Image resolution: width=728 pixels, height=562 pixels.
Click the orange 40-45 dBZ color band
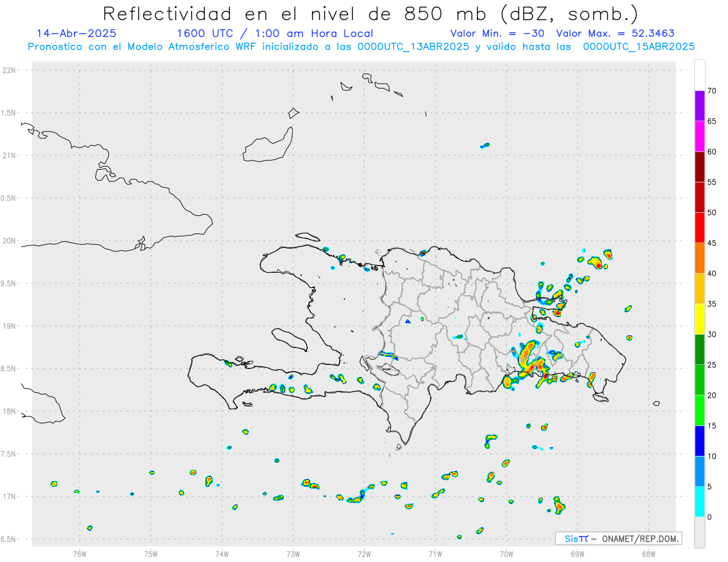(699, 258)
